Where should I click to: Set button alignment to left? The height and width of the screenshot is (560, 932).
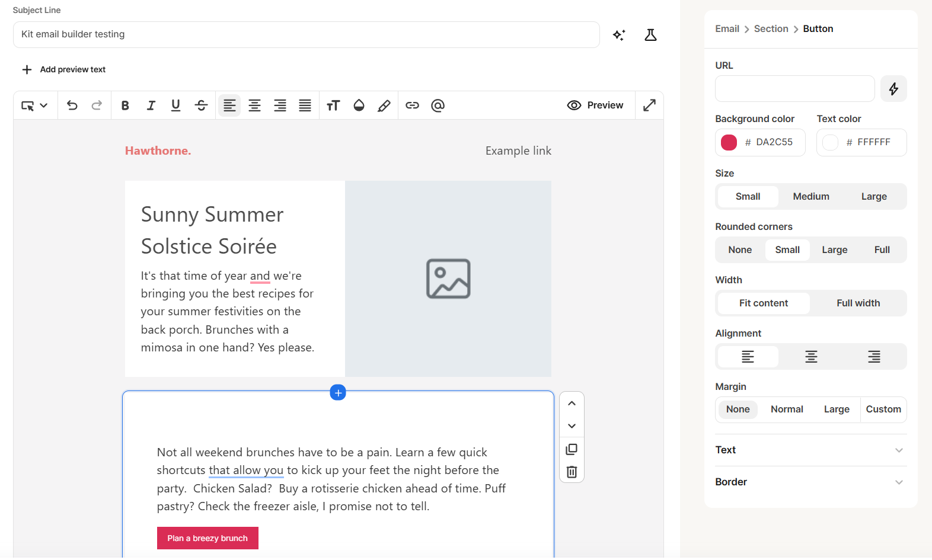tap(748, 357)
